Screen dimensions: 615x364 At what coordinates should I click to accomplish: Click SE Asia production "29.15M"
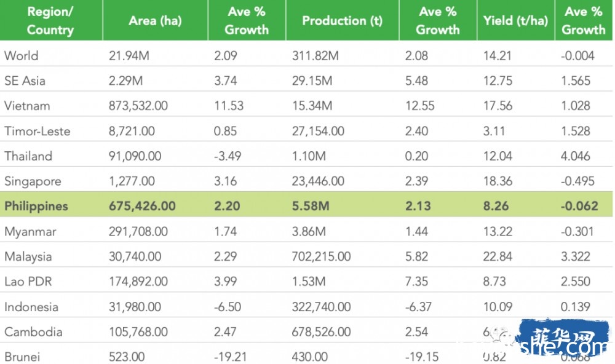point(312,81)
